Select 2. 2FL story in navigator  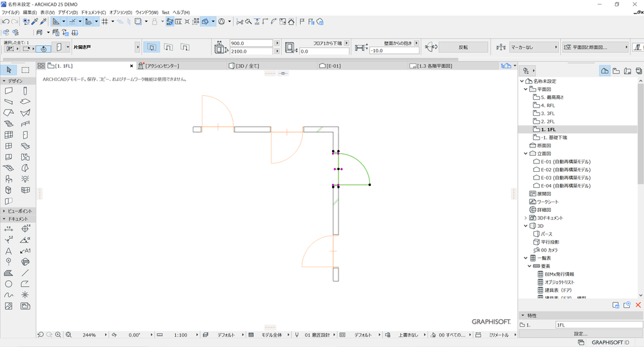(x=547, y=122)
